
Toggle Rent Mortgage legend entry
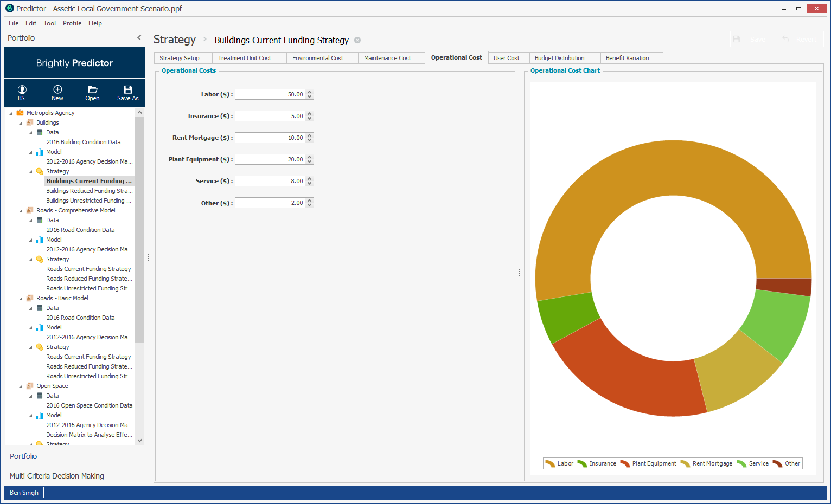706,463
